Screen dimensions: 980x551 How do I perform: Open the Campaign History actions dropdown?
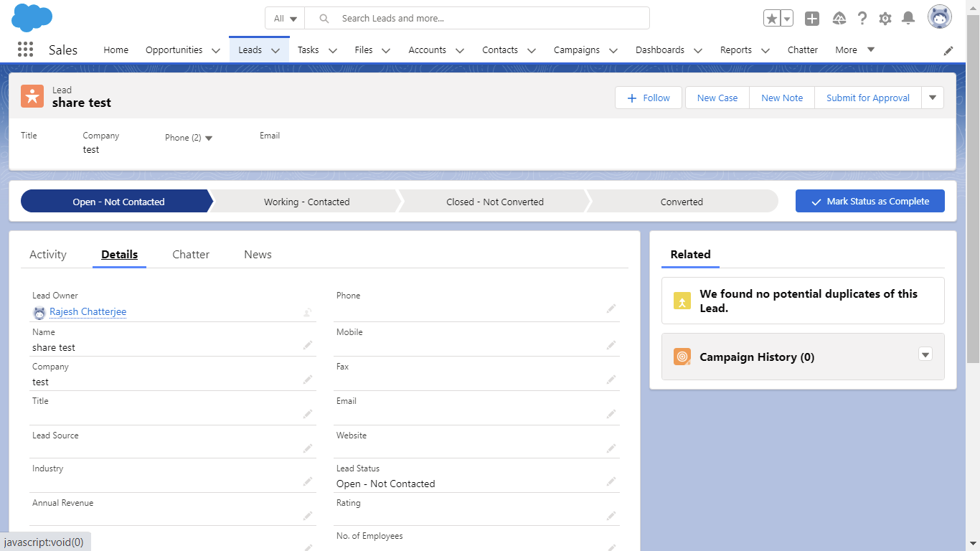[925, 354]
